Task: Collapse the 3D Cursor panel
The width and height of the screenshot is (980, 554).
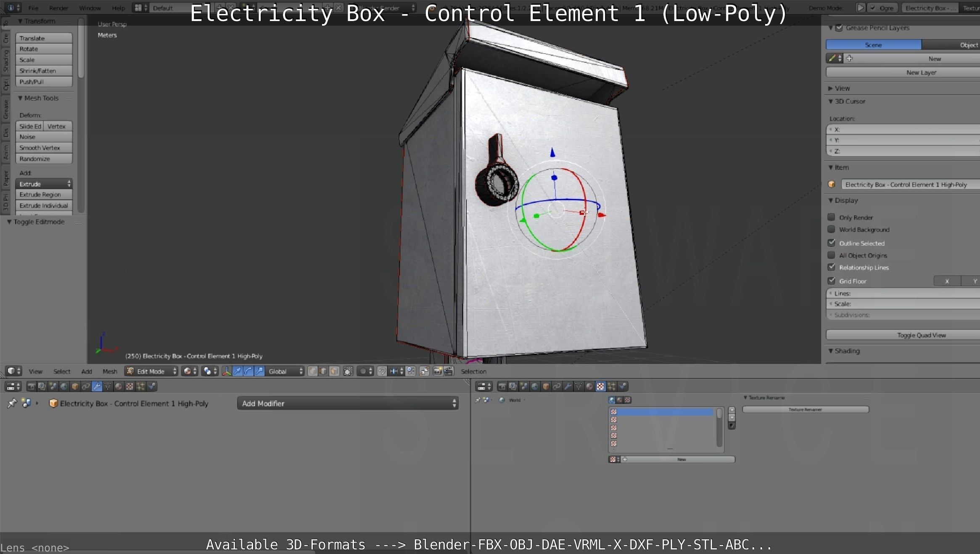Action: [x=830, y=101]
